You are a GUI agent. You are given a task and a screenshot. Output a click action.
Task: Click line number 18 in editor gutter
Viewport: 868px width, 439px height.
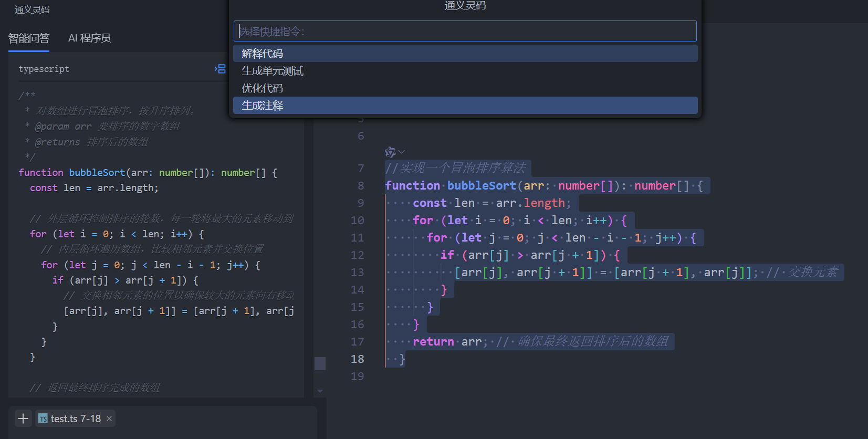click(357, 359)
